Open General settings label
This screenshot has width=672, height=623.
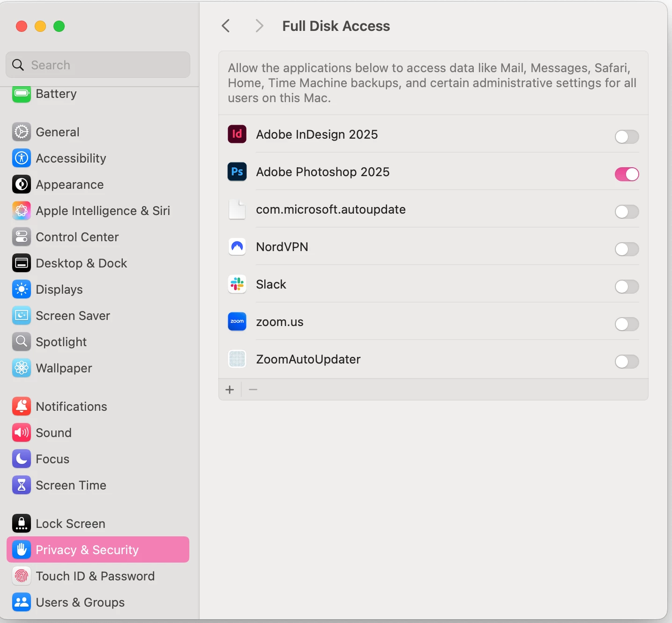coord(58,132)
